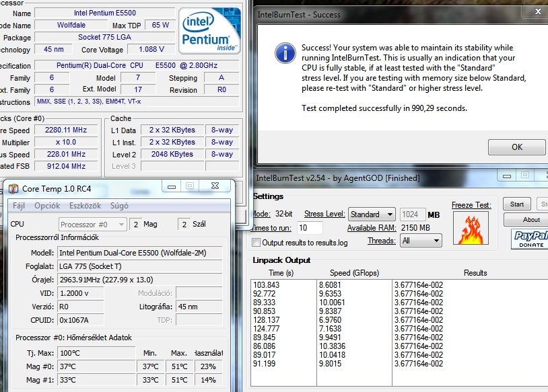Click the Mag #0 temperature 37°C field
The image size is (548, 392).
pyautogui.click(x=96, y=366)
